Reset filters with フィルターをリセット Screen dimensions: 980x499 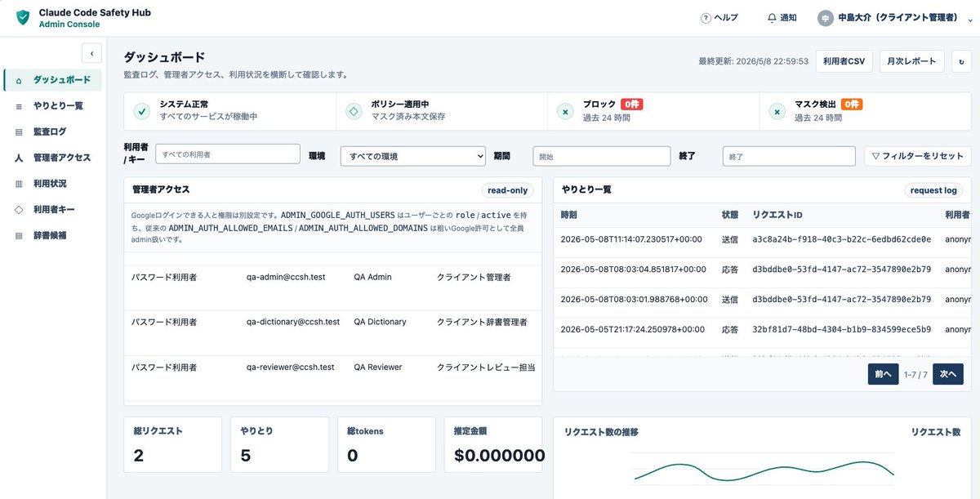click(x=918, y=156)
